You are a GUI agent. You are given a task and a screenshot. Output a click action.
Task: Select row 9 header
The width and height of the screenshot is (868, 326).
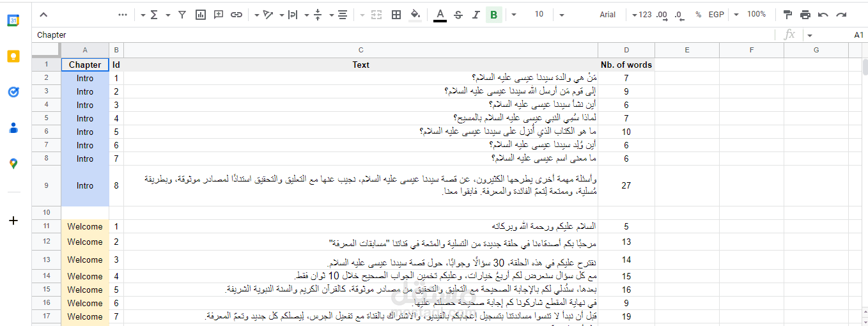pyautogui.click(x=46, y=185)
